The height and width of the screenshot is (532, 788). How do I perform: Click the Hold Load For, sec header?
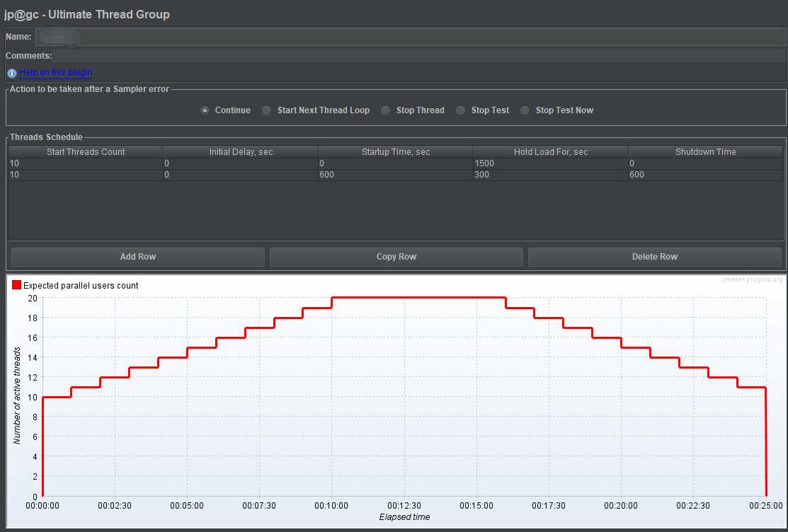click(550, 151)
